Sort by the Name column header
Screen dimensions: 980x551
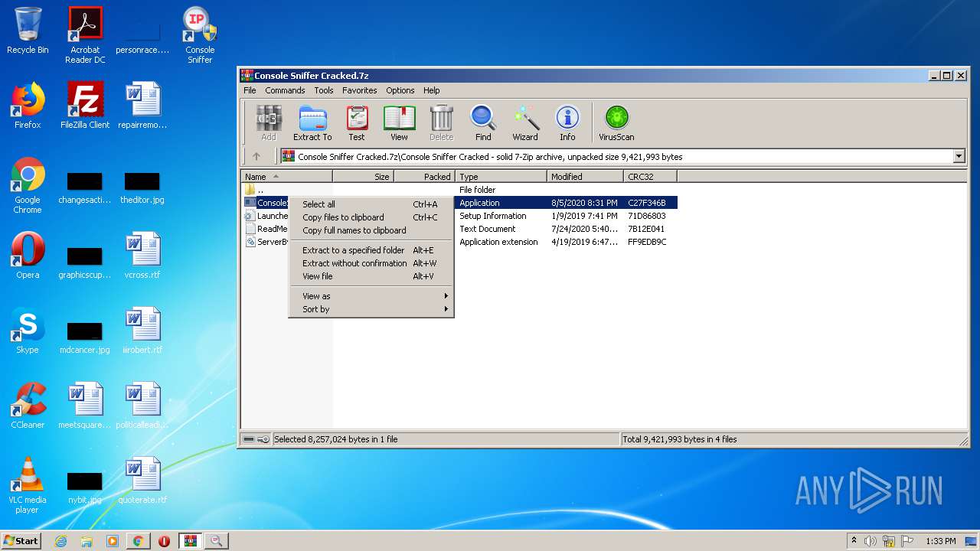[x=286, y=177]
